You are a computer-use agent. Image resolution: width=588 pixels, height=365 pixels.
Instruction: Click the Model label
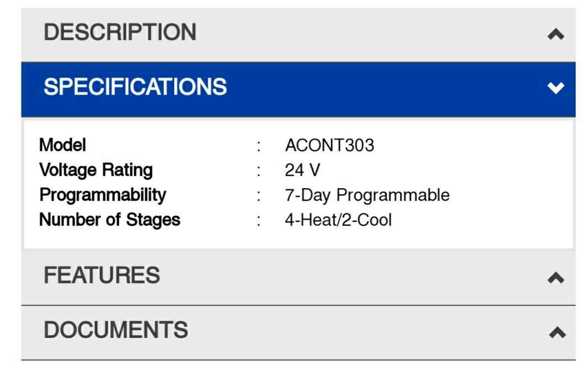62,145
